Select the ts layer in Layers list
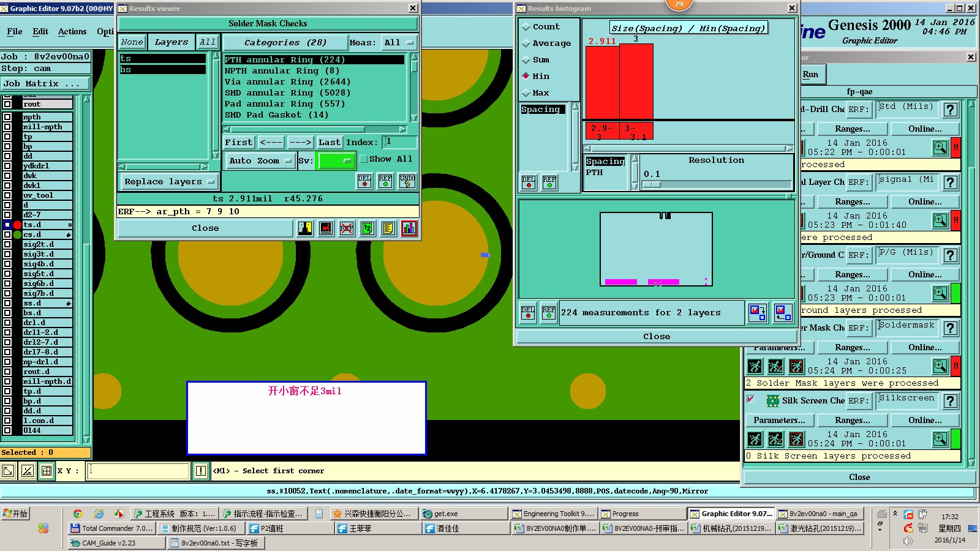Image resolution: width=980 pixels, height=551 pixels. [x=162, y=59]
